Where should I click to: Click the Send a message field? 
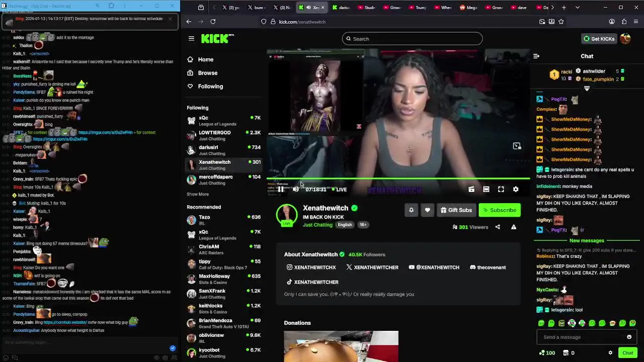[587, 337]
